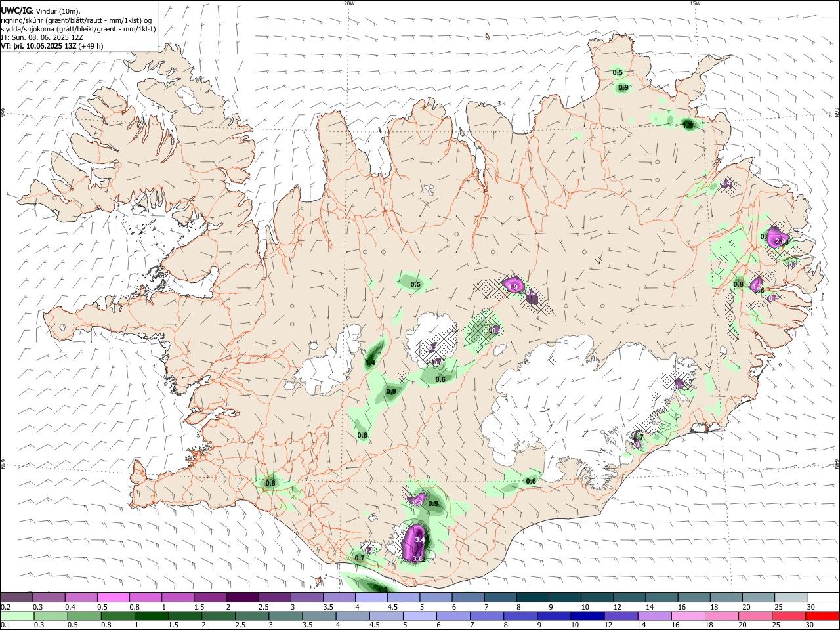Click the 0.5 value at the northern peninsula
The width and height of the screenshot is (840, 630).
(x=618, y=72)
